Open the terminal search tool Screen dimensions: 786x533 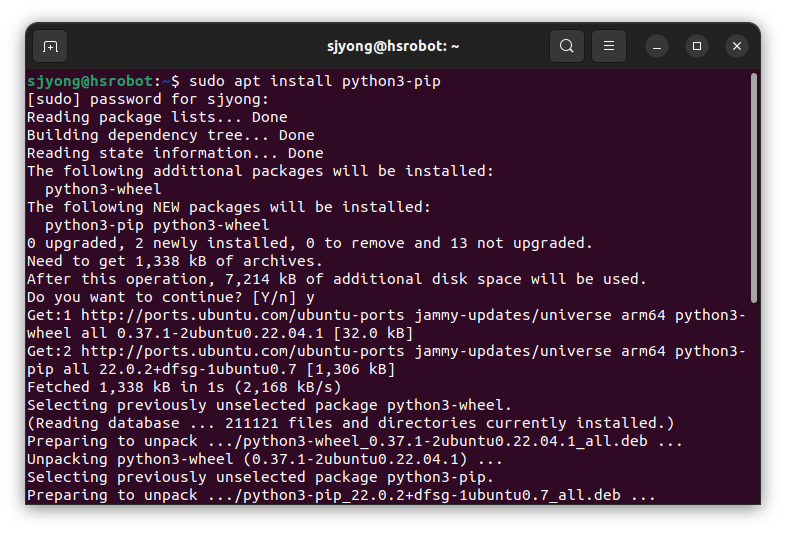click(566, 46)
